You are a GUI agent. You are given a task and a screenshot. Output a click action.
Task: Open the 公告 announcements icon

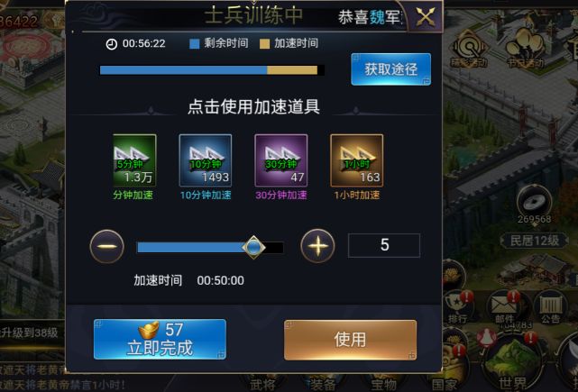click(x=550, y=308)
